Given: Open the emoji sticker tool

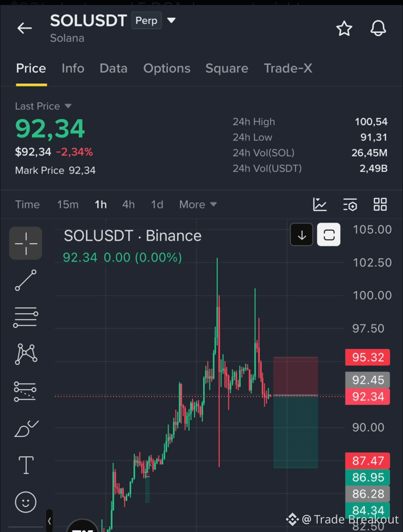Looking at the screenshot, I should [x=26, y=502].
